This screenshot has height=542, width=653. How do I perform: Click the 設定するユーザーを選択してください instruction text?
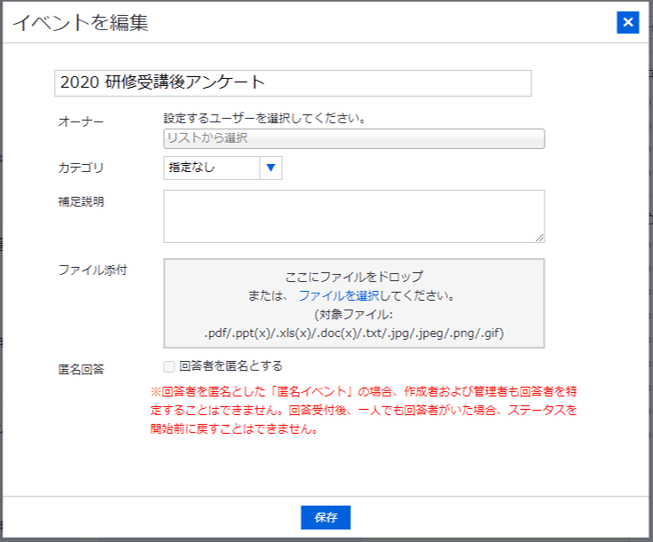[x=264, y=118]
